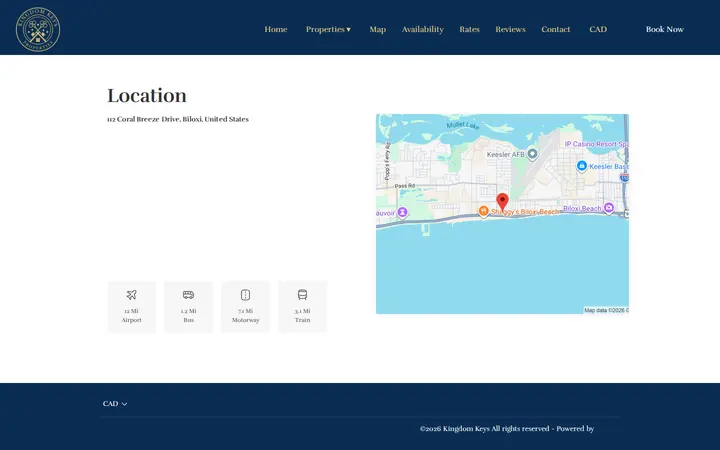Viewport: 720px width, 450px height.
Task: Select the 12 Mi Airport text
Action: point(131,315)
